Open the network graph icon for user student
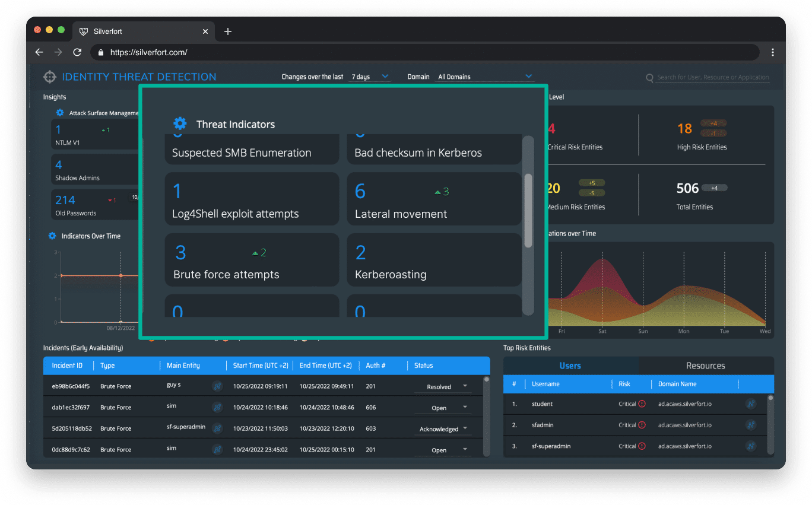Image resolution: width=812 pixels, height=505 pixels. [x=750, y=404]
